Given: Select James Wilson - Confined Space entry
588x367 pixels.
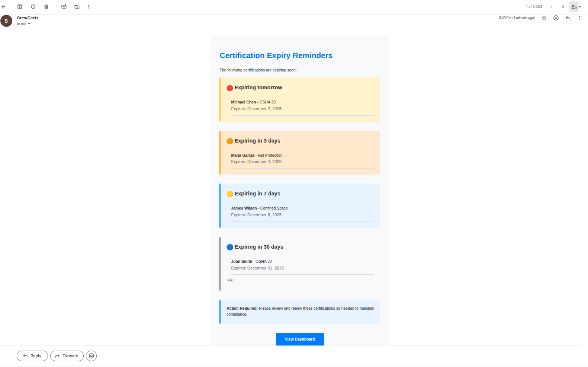Looking at the screenshot, I should (259, 208).
